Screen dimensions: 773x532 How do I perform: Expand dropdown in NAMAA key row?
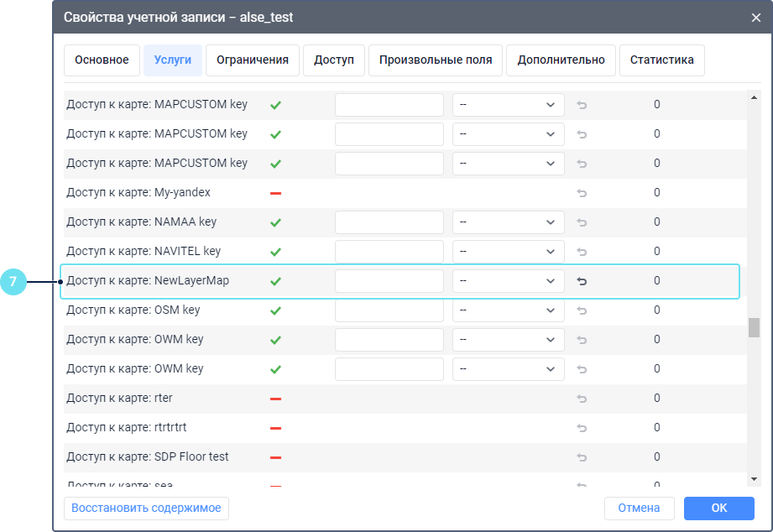[x=508, y=222]
